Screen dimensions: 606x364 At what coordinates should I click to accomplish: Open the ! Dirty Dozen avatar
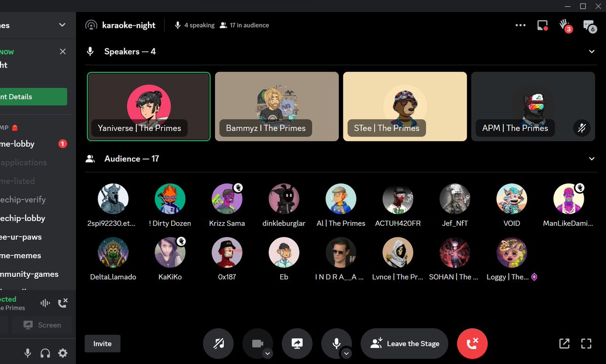click(170, 199)
